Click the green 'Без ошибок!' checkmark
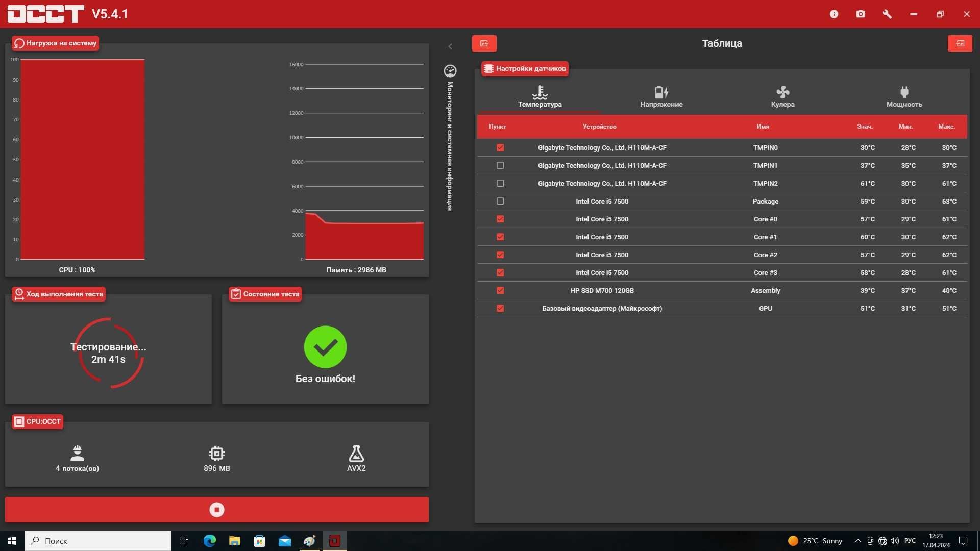 pyautogui.click(x=325, y=347)
